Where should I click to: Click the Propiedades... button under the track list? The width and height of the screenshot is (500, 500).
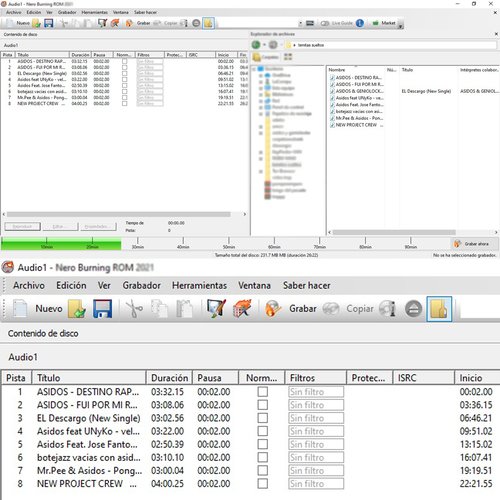click(x=98, y=226)
